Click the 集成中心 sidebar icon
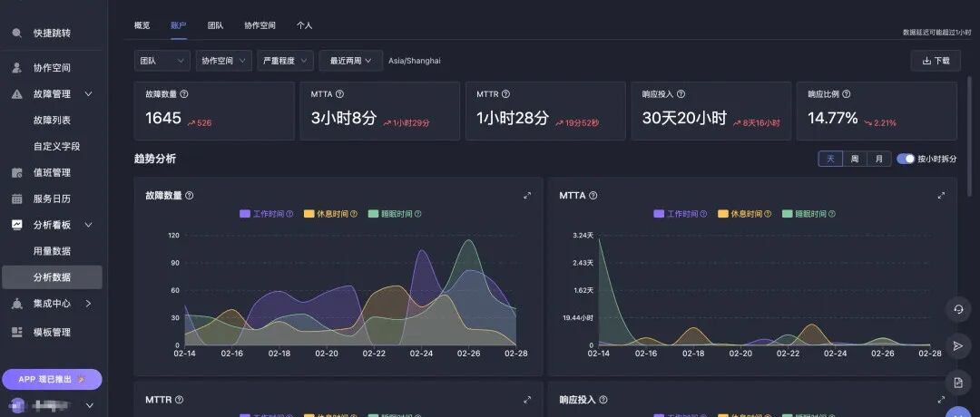The image size is (980, 417). [17, 304]
